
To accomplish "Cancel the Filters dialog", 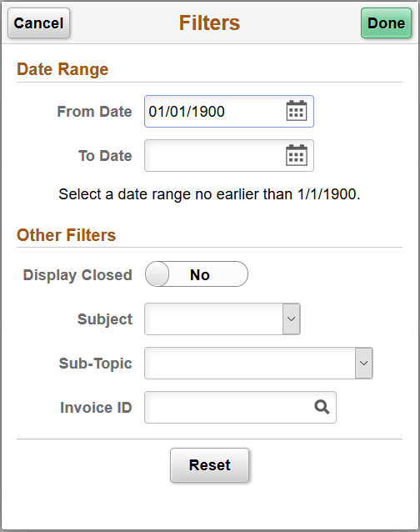I will (38, 23).
